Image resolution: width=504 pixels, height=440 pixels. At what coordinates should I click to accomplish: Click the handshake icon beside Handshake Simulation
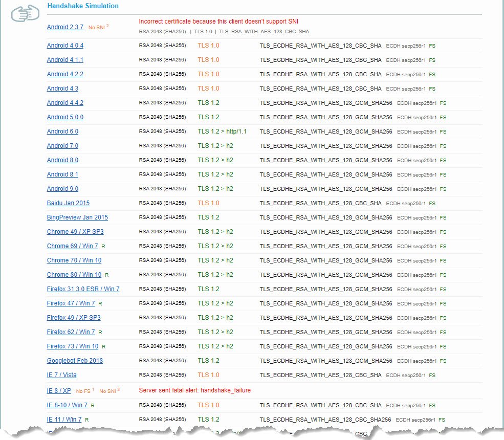(25, 13)
